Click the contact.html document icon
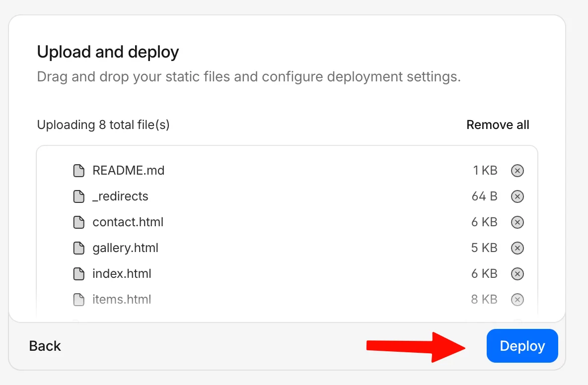The image size is (588, 385). 79,222
